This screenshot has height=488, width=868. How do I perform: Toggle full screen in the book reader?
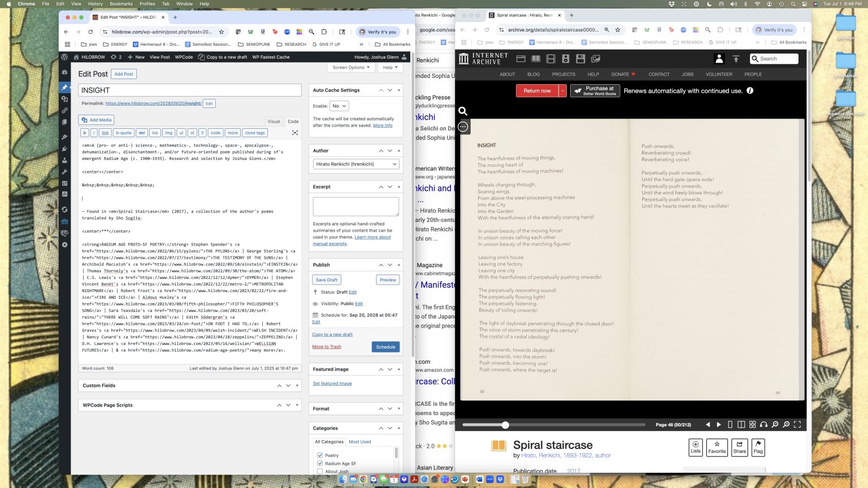click(797, 425)
